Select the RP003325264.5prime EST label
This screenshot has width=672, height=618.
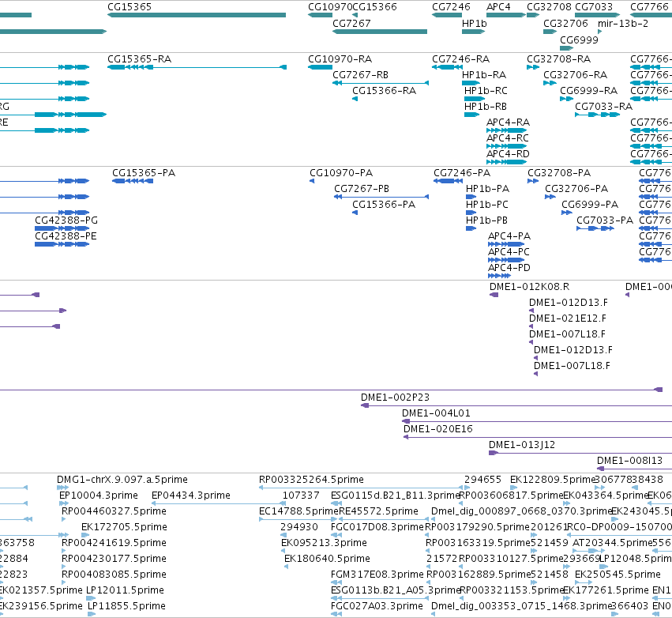tap(311, 480)
